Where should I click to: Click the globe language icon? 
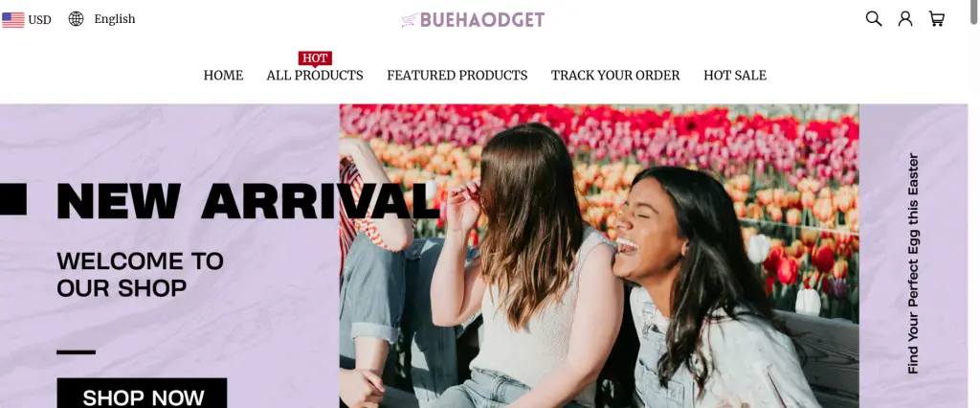pos(77,19)
